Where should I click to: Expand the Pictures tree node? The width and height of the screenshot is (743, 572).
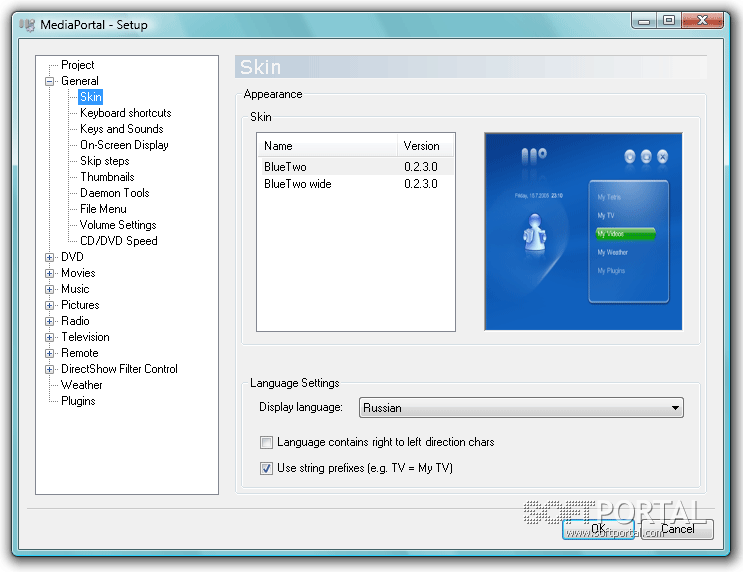(49, 306)
